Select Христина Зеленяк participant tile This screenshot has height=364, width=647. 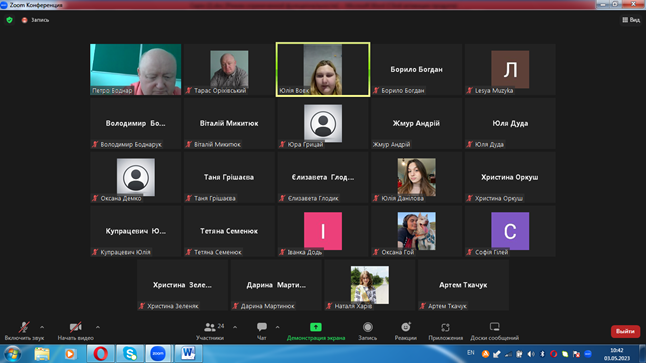(182, 285)
